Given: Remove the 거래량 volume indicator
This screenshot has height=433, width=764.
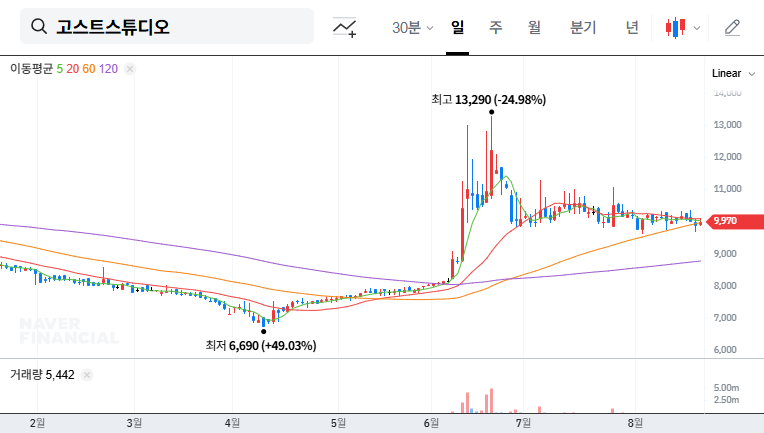Looking at the screenshot, I should coord(86,375).
